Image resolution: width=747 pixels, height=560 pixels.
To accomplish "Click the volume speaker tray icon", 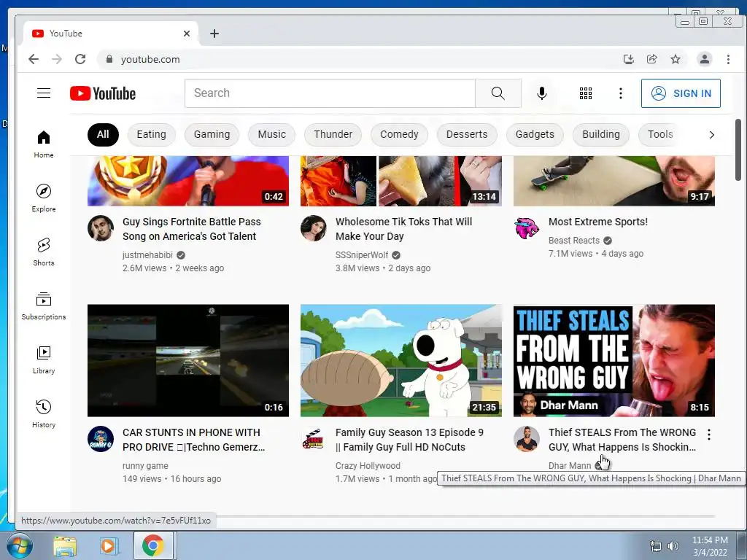I will tap(673, 546).
